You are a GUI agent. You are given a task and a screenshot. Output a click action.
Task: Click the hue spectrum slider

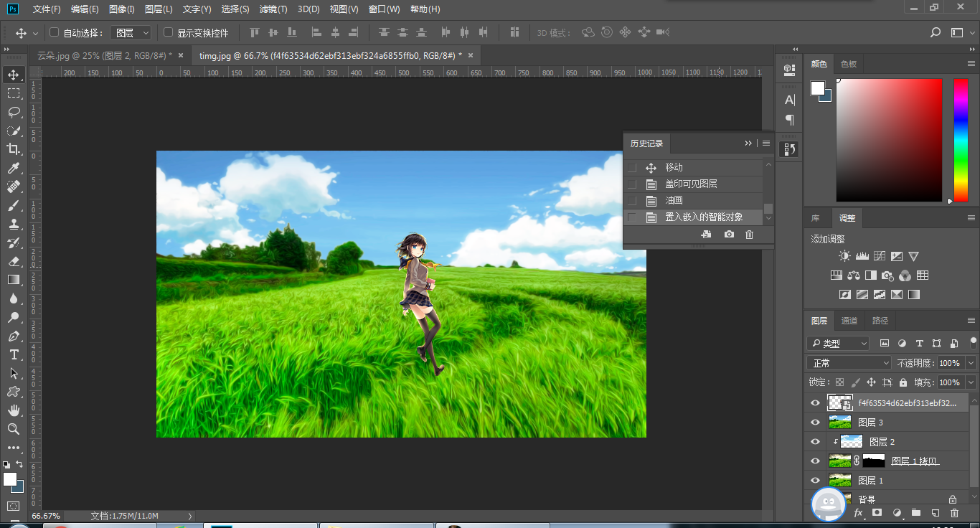tap(961, 140)
